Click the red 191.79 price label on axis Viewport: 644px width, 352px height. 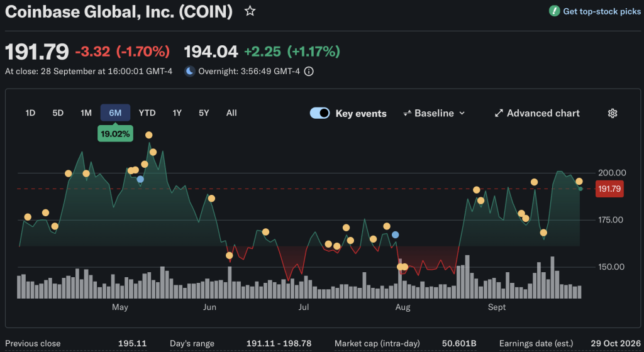(609, 189)
